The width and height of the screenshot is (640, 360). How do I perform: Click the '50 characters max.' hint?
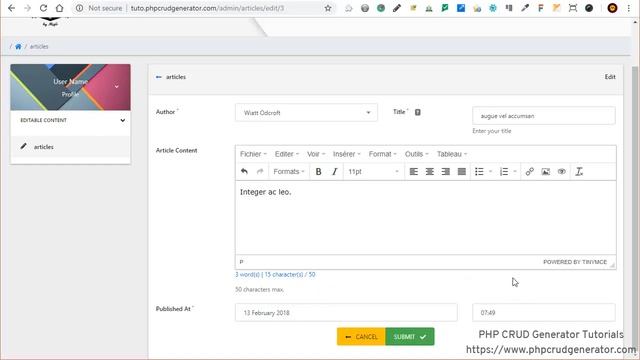pyautogui.click(x=260, y=289)
